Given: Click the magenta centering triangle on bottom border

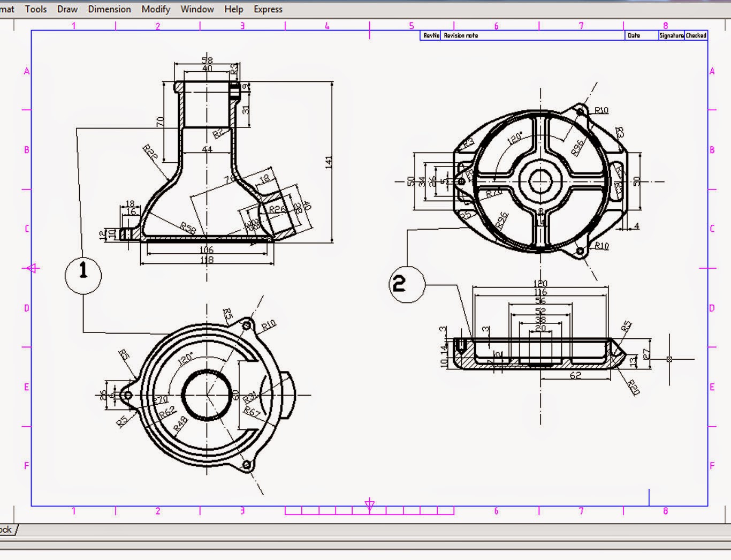Looking at the screenshot, I should (x=369, y=504).
